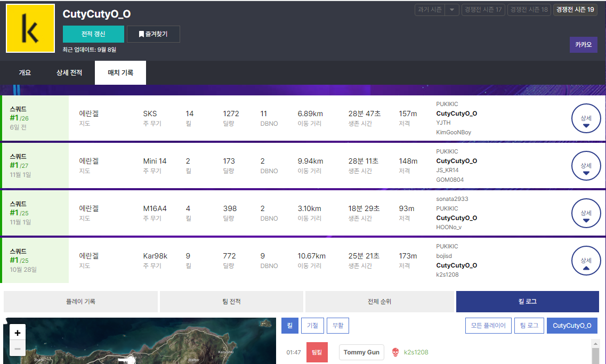Refresh stats with 전적 갱신 button
The width and height of the screenshot is (606, 364).
93,34
